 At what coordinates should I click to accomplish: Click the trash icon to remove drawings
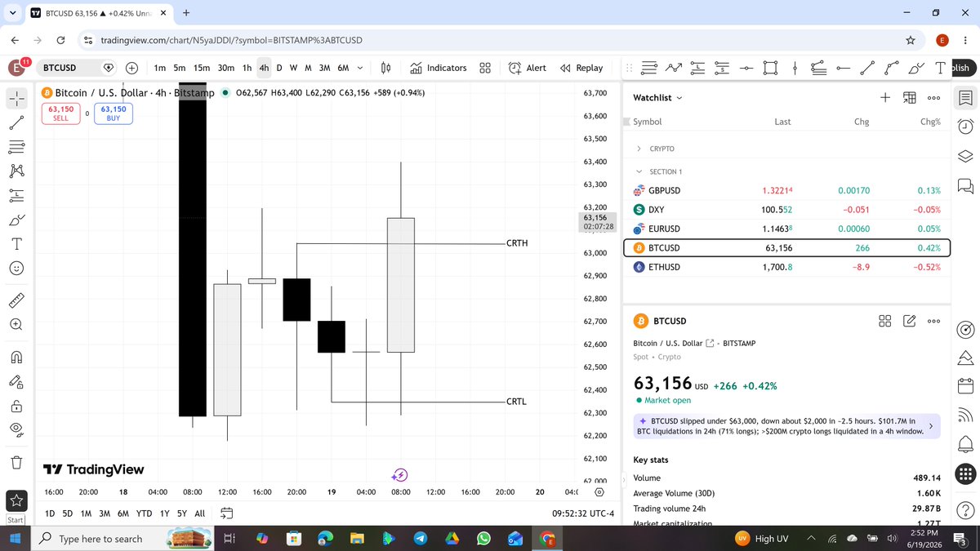pos(18,462)
